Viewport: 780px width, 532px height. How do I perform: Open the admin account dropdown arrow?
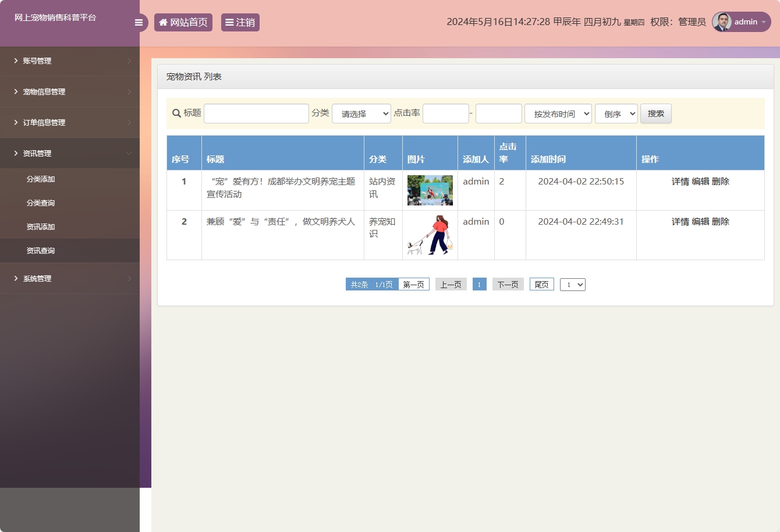click(x=764, y=22)
